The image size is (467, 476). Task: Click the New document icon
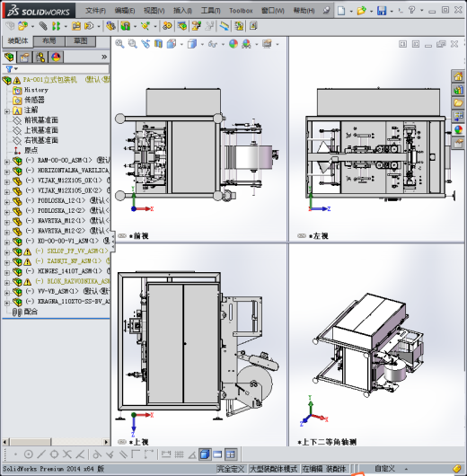[341, 12]
